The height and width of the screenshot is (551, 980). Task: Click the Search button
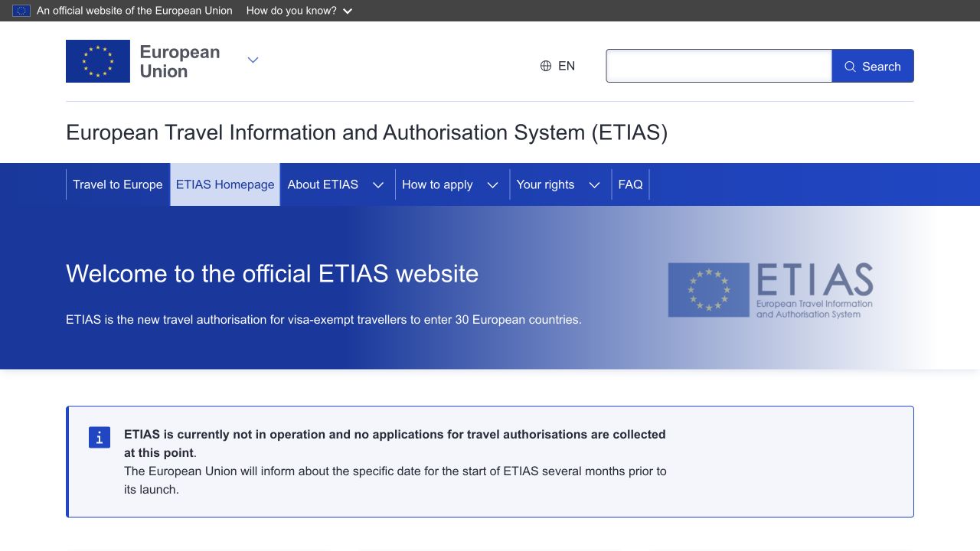pyautogui.click(x=873, y=66)
